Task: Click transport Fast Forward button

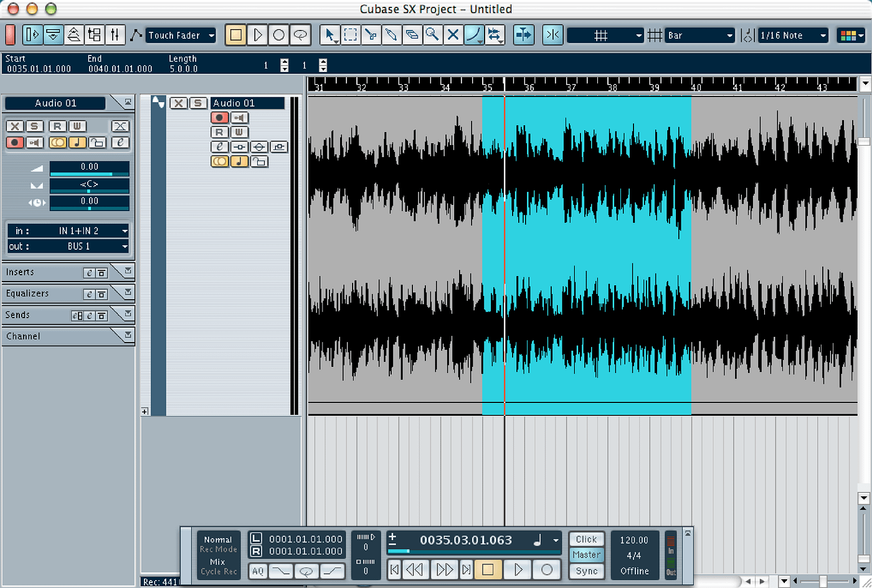Action: click(445, 569)
